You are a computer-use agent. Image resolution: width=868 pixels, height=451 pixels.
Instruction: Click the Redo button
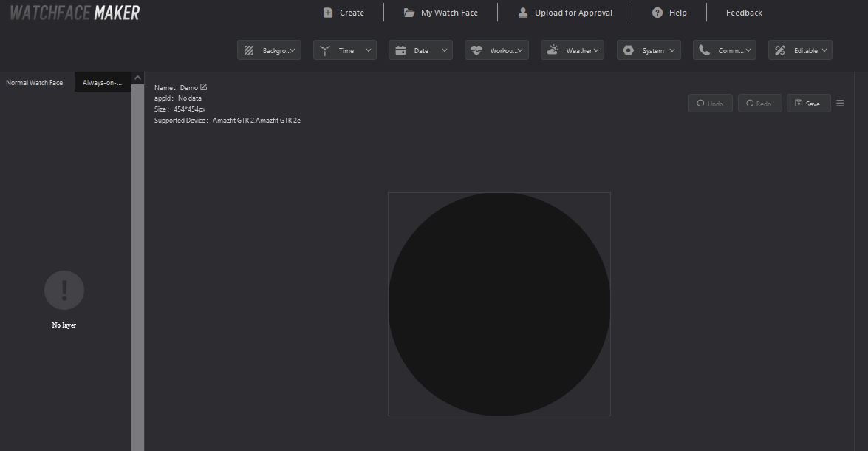[x=759, y=103]
